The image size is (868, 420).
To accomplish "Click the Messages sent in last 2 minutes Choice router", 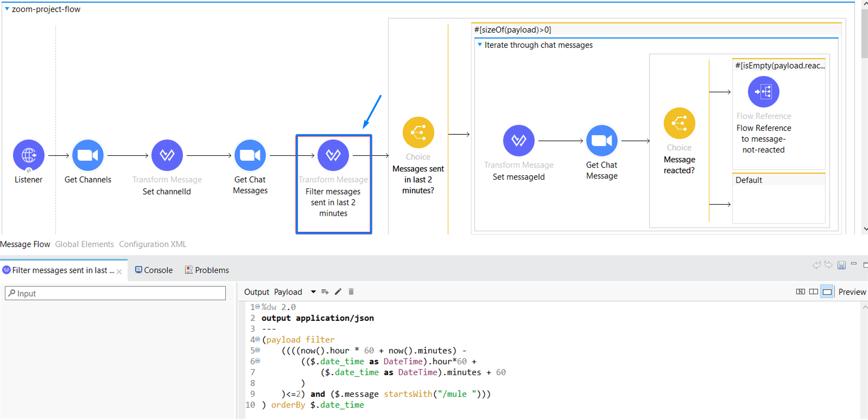I will (x=418, y=133).
